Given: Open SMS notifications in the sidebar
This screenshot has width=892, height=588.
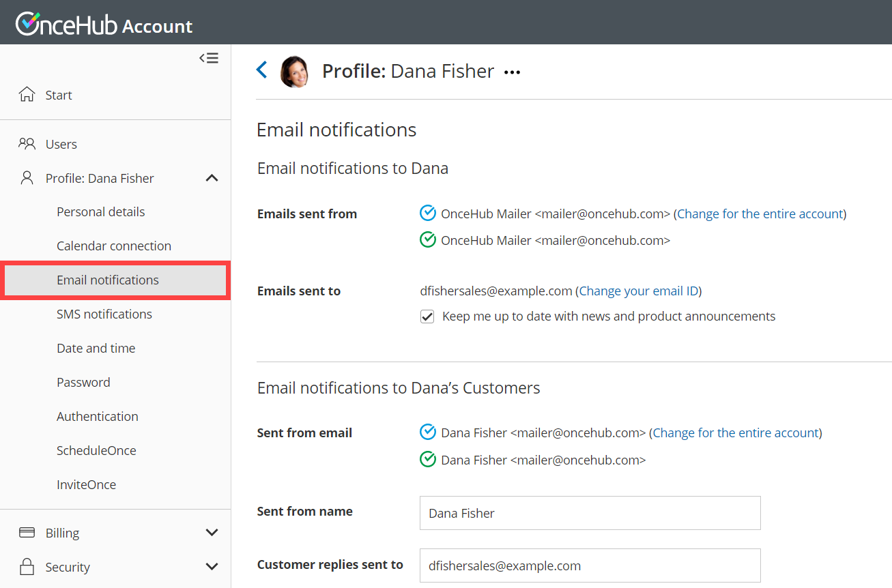Looking at the screenshot, I should [104, 314].
